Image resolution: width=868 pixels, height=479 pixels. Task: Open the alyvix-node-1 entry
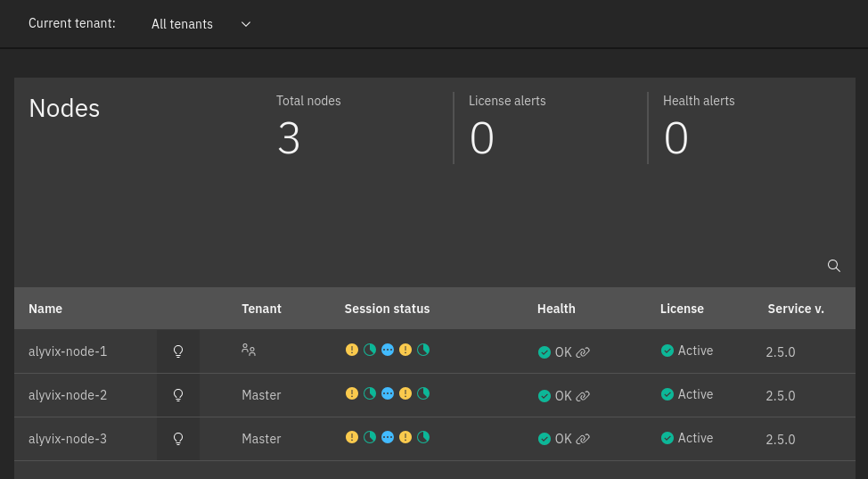pyautogui.click(x=68, y=351)
